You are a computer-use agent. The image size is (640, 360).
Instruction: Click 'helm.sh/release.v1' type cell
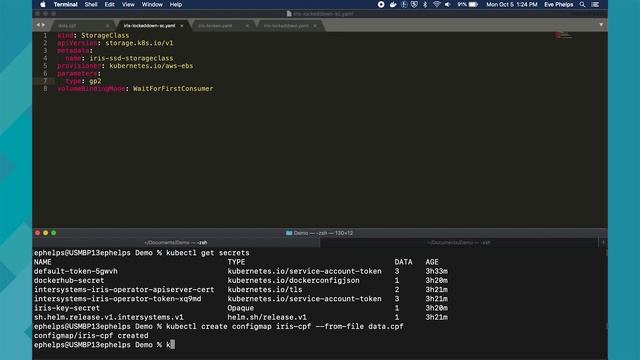tap(267, 317)
